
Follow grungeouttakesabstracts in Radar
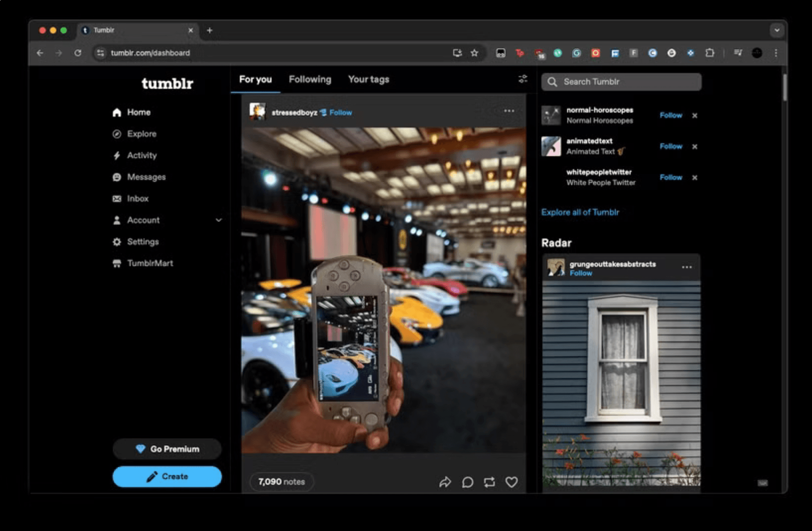click(581, 273)
